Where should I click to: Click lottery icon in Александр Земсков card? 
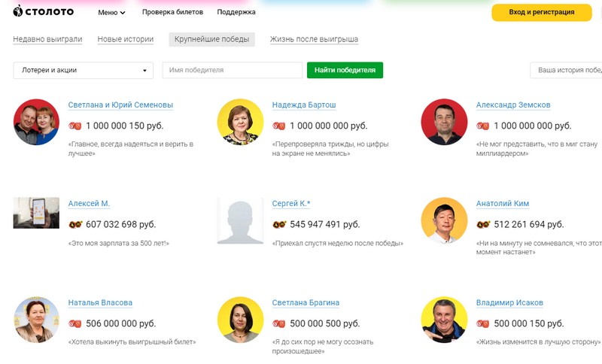pyautogui.click(x=482, y=126)
